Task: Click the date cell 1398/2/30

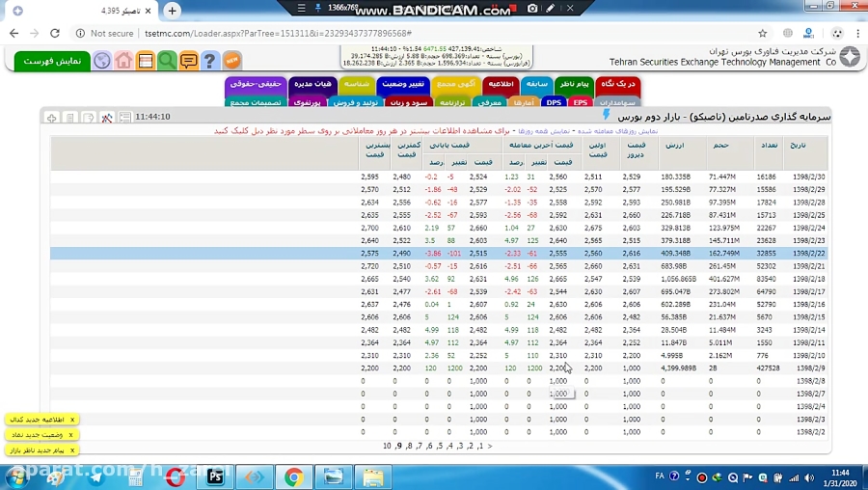Action: click(x=809, y=177)
